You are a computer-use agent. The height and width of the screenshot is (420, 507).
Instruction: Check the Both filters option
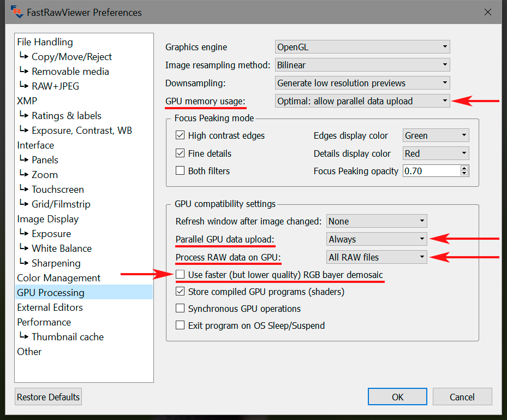(180, 170)
